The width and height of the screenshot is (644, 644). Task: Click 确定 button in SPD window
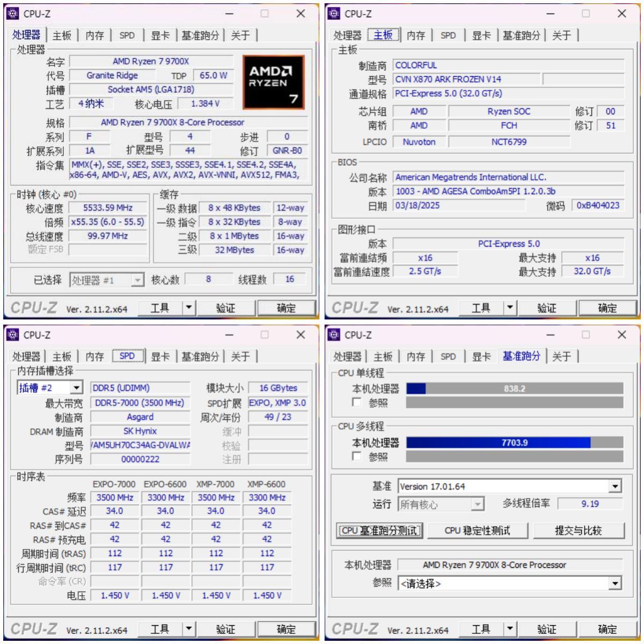click(x=286, y=628)
